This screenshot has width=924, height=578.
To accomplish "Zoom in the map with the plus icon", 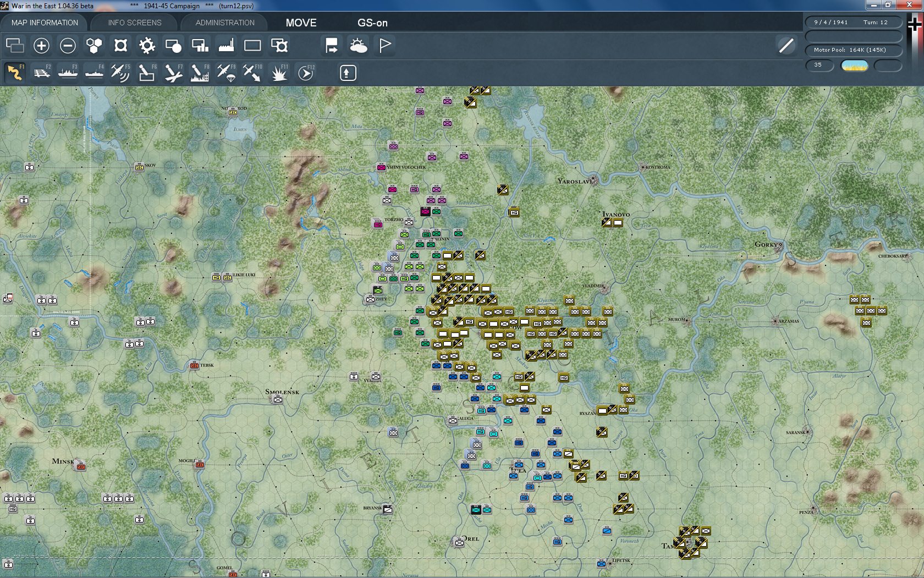I will tap(41, 46).
